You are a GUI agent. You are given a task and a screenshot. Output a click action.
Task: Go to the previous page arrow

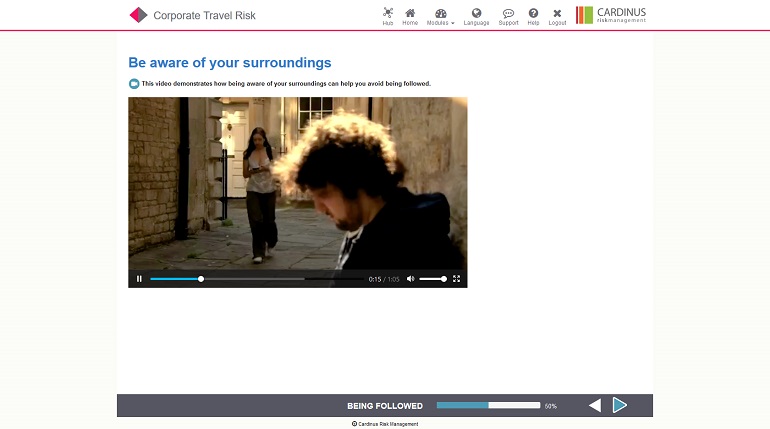click(x=595, y=405)
